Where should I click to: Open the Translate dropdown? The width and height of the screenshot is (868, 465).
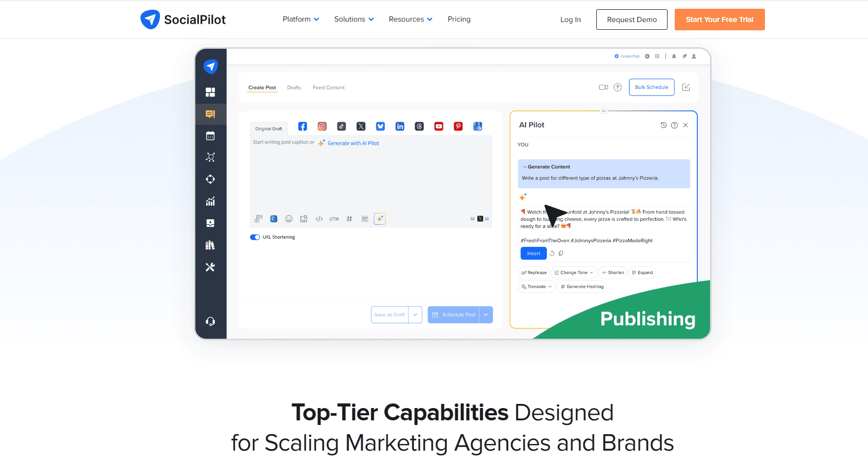[537, 287]
